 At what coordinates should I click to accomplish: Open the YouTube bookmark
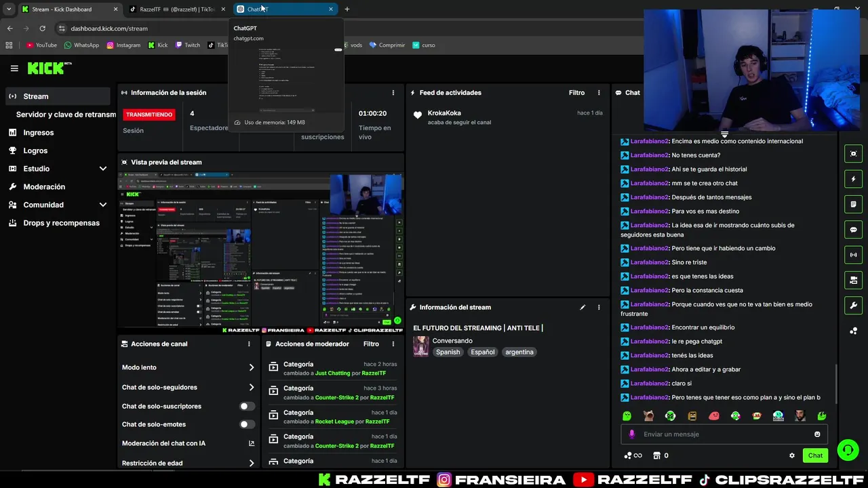tap(41, 45)
